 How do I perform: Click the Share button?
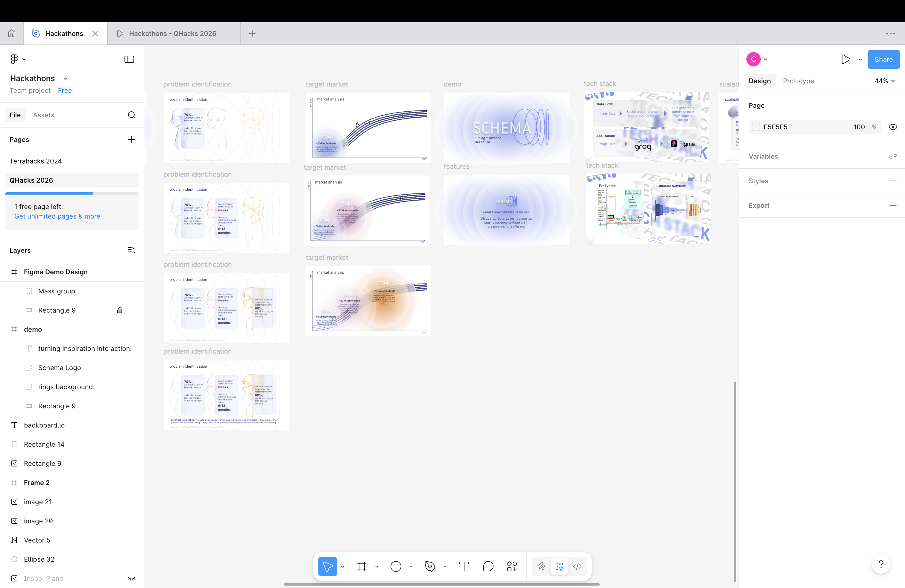[x=883, y=59]
